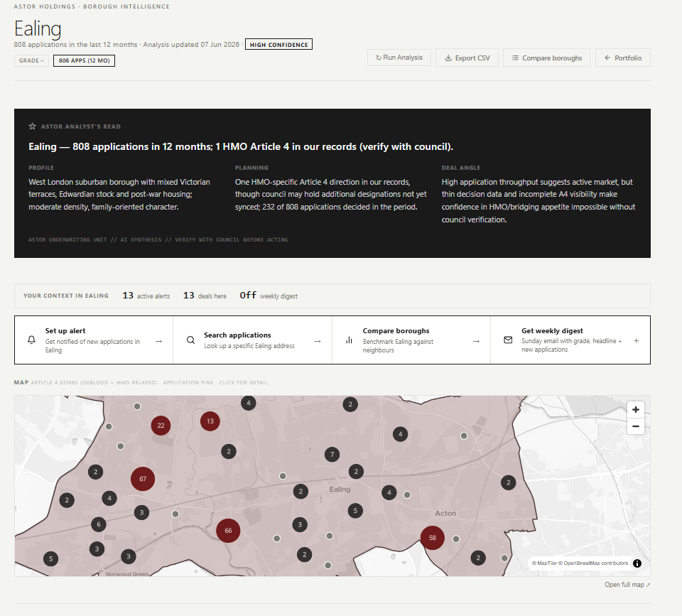Click the download icon on Export CSV
The height and width of the screenshot is (616, 682).
(x=448, y=58)
